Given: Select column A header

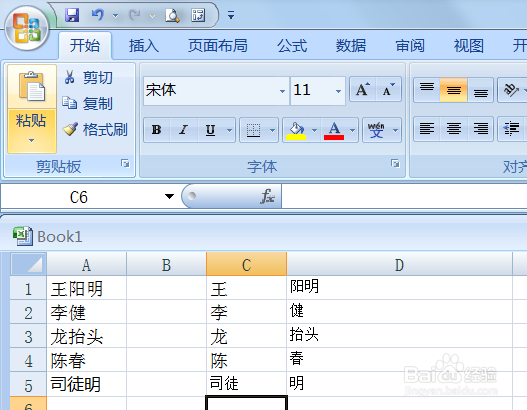Looking at the screenshot, I should click(x=86, y=264).
